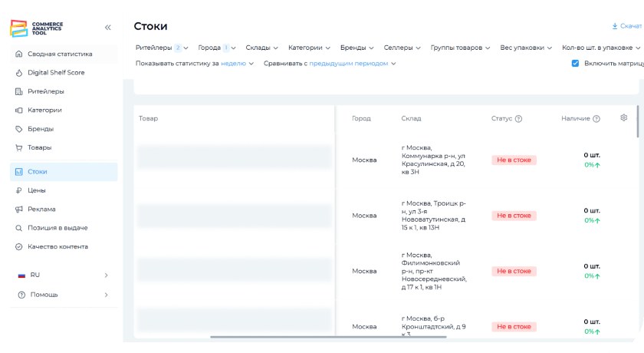Click the flame icon beside Digital Shelf Score
Viewport: 644px width, 353px height.
pos(18,73)
